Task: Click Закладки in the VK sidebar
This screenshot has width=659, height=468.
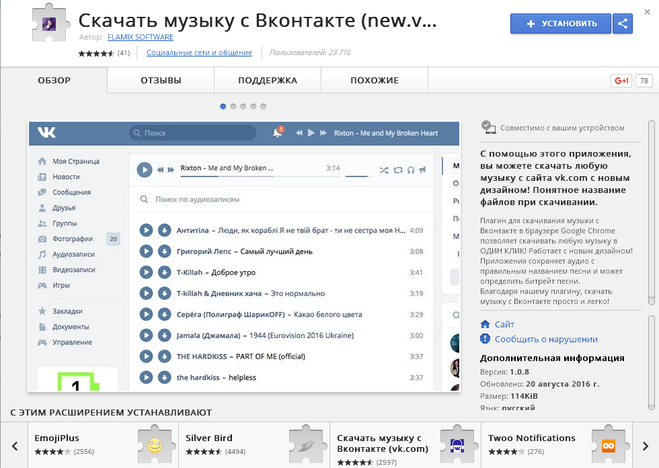Action: [60, 311]
